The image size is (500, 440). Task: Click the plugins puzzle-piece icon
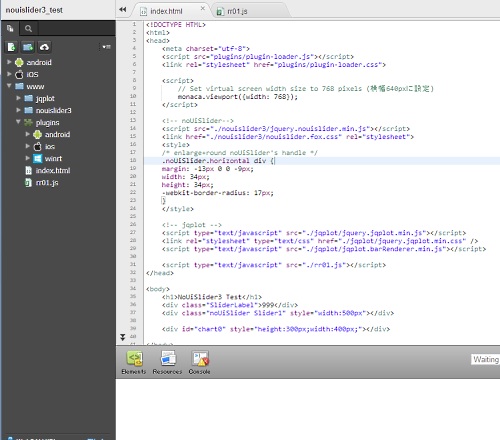click(x=28, y=122)
